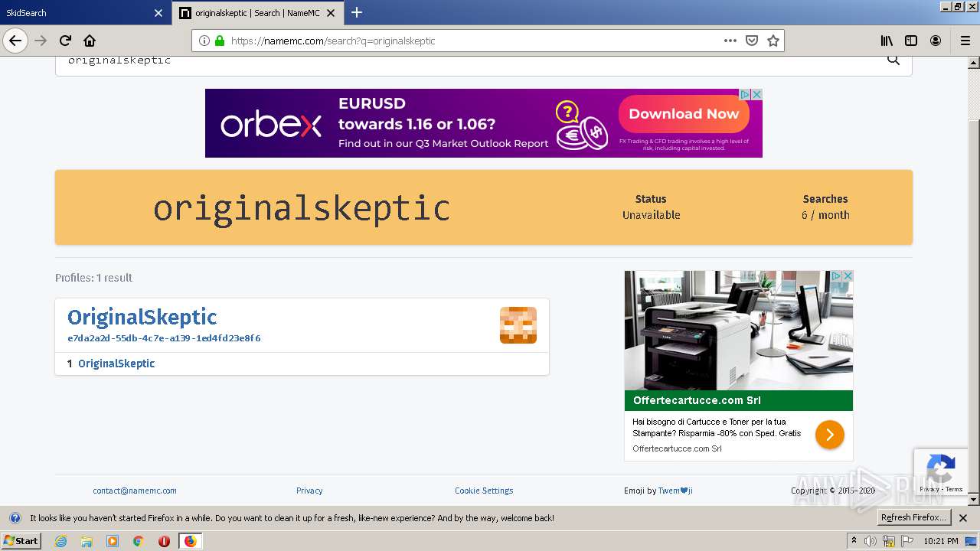Open OriginalSkeptic in the name history row
This screenshot has width=980, height=551.
click(x=116, y=364)
